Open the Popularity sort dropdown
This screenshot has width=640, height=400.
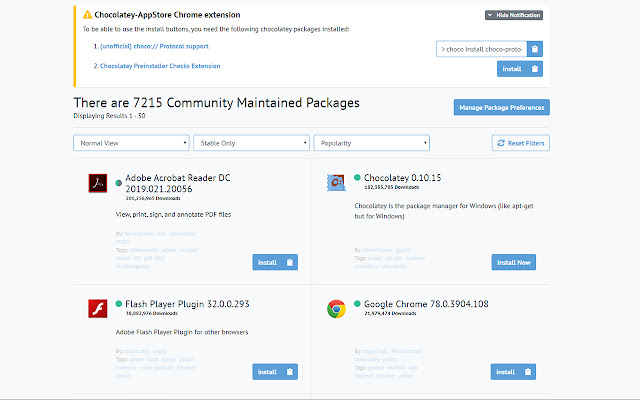pos(371,143)
